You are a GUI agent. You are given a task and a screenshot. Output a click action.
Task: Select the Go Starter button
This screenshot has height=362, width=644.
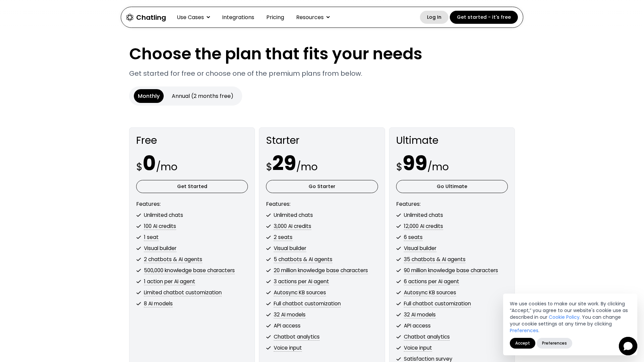click(x=322, y=187)
